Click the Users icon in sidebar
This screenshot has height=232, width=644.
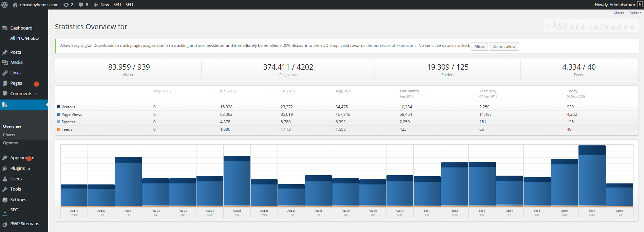pos(5,179)
